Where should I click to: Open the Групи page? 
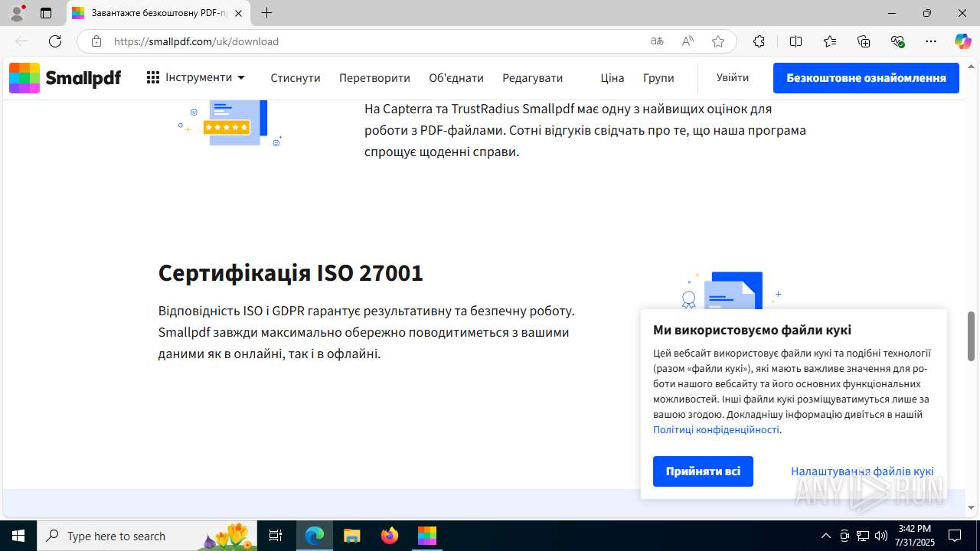tap(658, 78)
